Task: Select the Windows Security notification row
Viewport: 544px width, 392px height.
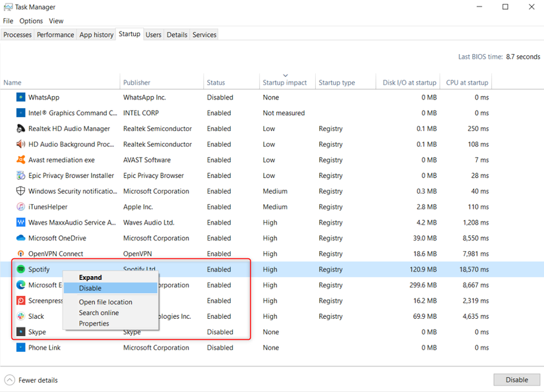Action: (66, 191)
